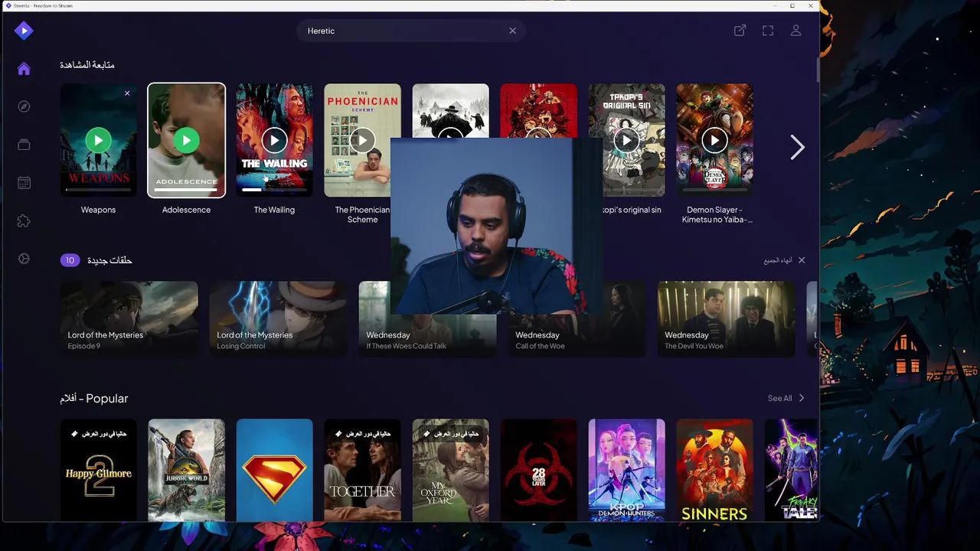Screen dimensions: 980x551
Task: Open the Together poster
Action: coord(362,470)
